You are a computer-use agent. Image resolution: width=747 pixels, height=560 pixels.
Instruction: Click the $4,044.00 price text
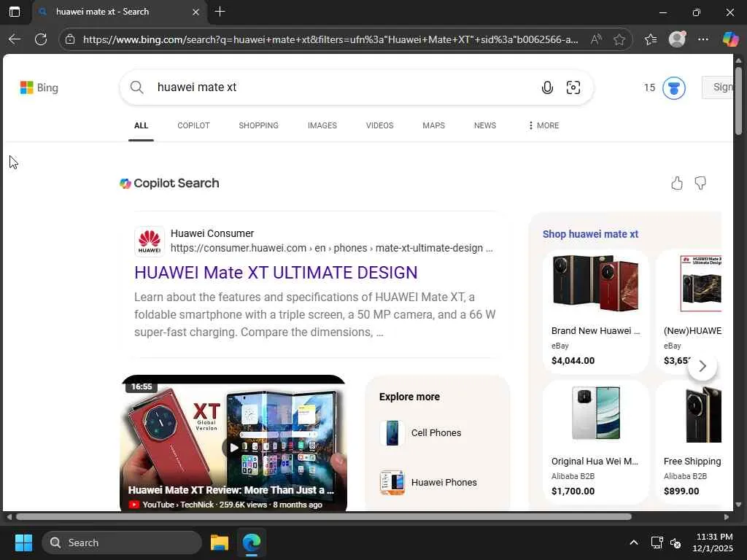(x=573, y=361)
